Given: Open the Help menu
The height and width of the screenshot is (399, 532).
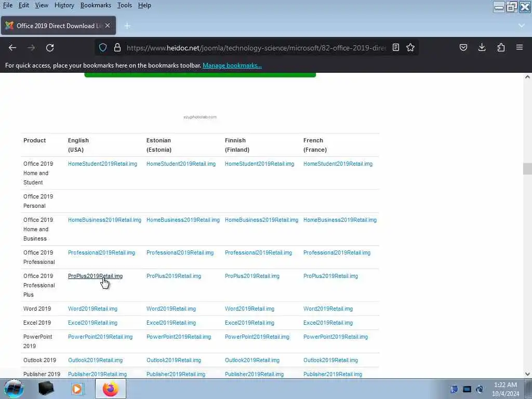Looking at the screenshot, I should click(144, 5).
